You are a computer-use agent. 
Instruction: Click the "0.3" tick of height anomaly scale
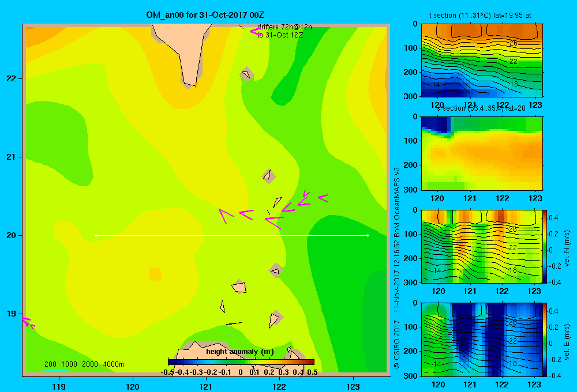284,372
